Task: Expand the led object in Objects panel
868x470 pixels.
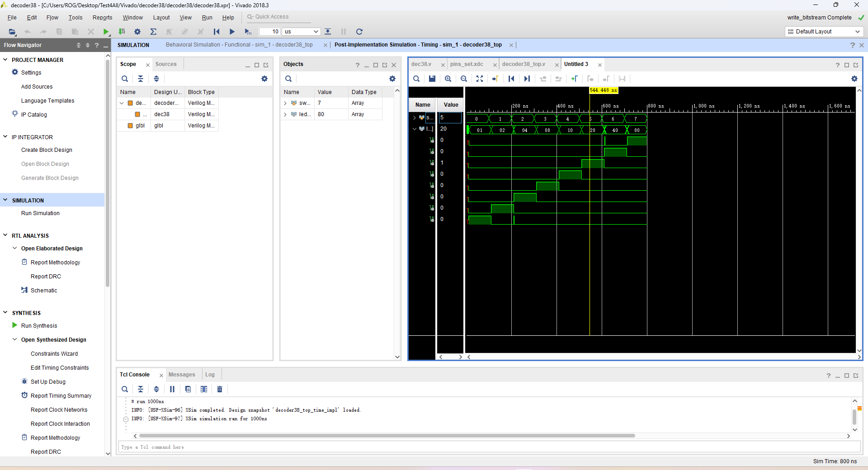Action: pos(285,114)
